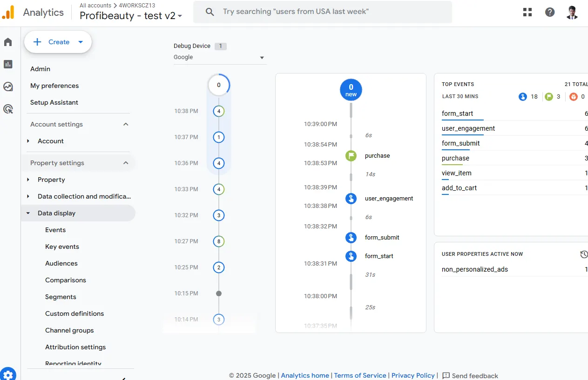Open the Advertising icon in left rail
Image resolution: width=588 pixels, height=380 pixels.
click(x=8, y=109)
